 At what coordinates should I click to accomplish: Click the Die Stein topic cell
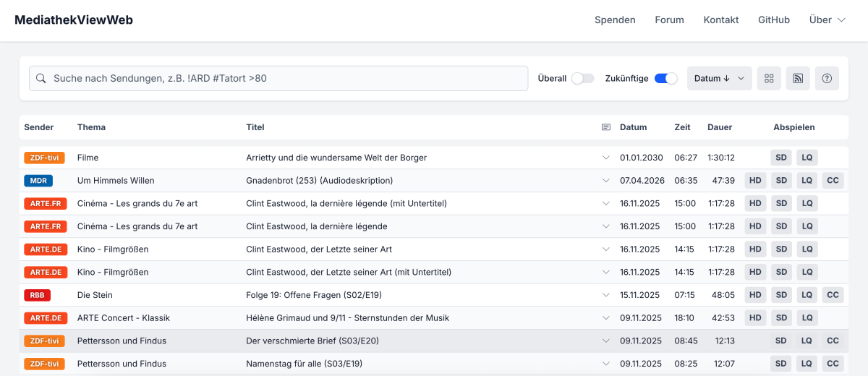coord(95,295)
